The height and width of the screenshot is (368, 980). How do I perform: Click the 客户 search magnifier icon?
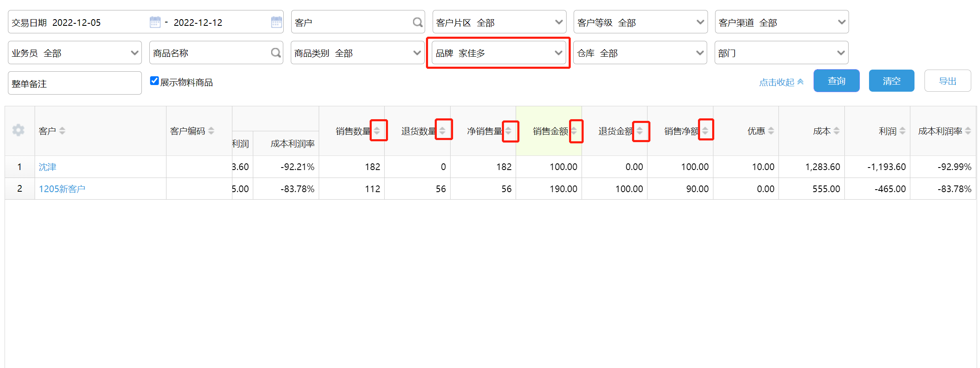point(417,22)
